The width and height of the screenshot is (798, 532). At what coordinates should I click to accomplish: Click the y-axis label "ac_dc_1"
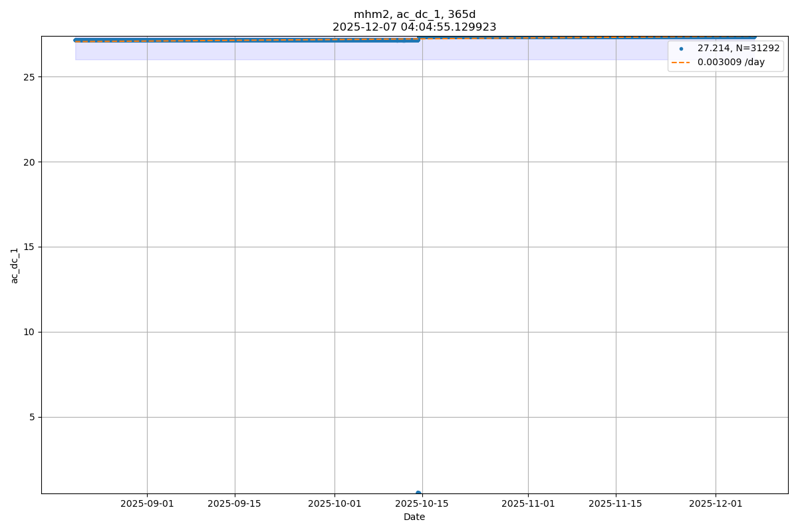15,265
